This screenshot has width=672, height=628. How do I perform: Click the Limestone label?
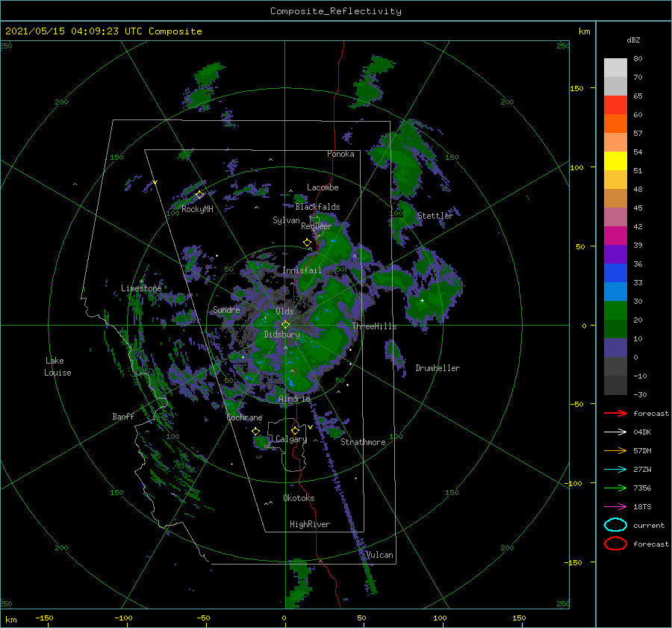click(x=141, y=288)
